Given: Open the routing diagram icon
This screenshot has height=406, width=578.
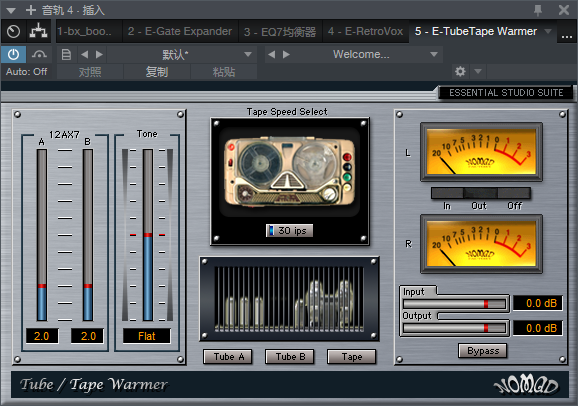Looking at the screenshot, I should click(x=39, y=31).
